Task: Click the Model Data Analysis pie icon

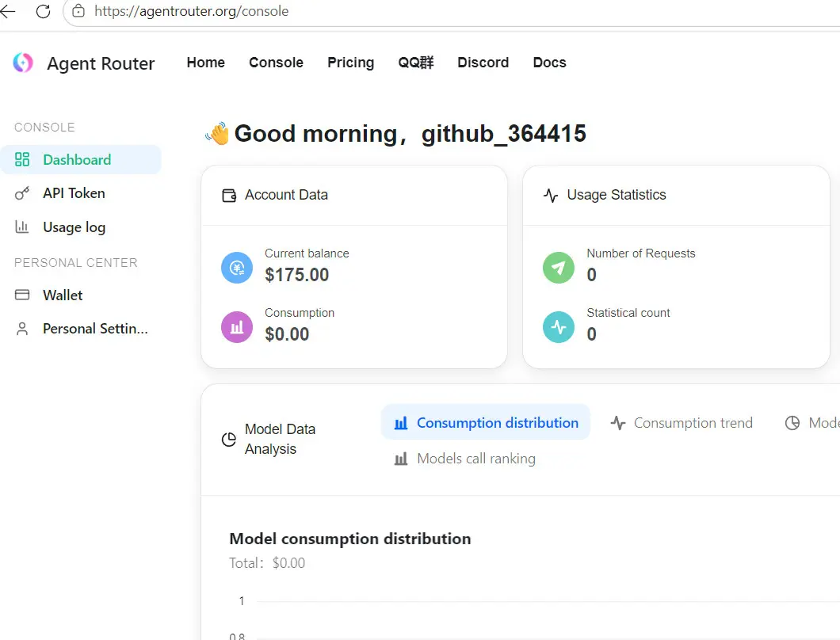Action: coord(229,440)
